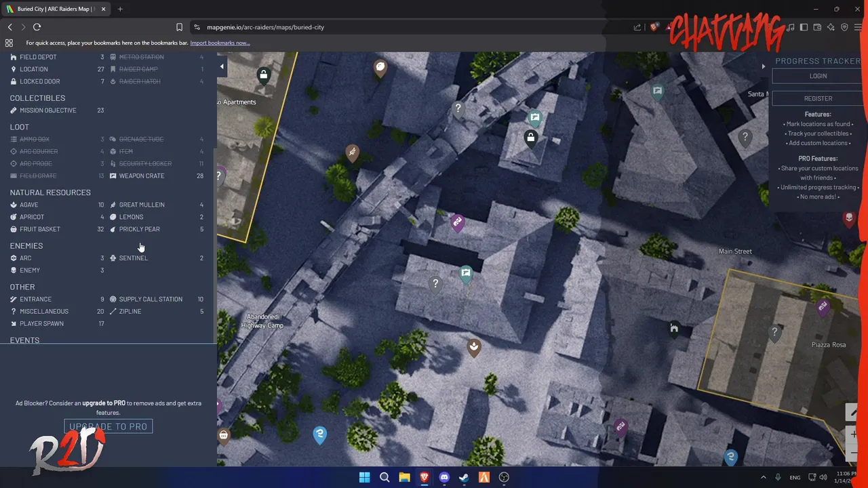Open the Windows Start menu
868x488 pixels.
tap(364, 477)
